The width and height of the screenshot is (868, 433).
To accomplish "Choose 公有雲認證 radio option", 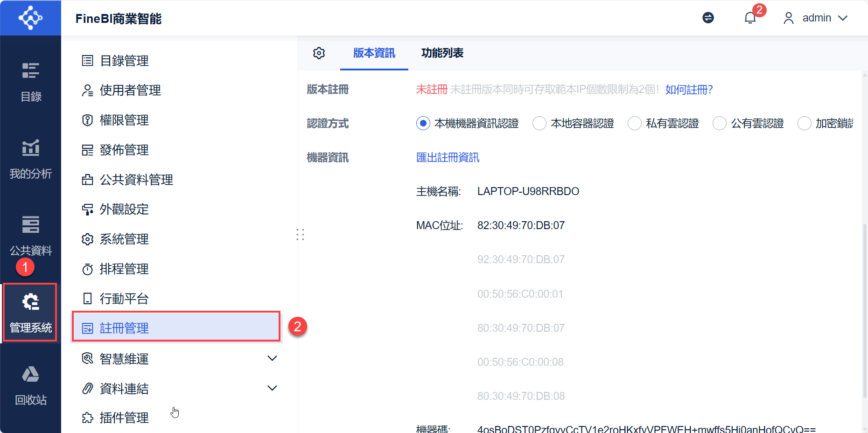I will click(x=719, y=123).
